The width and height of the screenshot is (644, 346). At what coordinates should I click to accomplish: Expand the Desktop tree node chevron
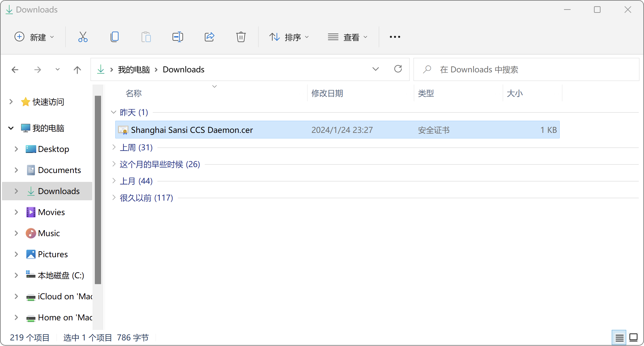pyautogui.click(x=16, y=149)
